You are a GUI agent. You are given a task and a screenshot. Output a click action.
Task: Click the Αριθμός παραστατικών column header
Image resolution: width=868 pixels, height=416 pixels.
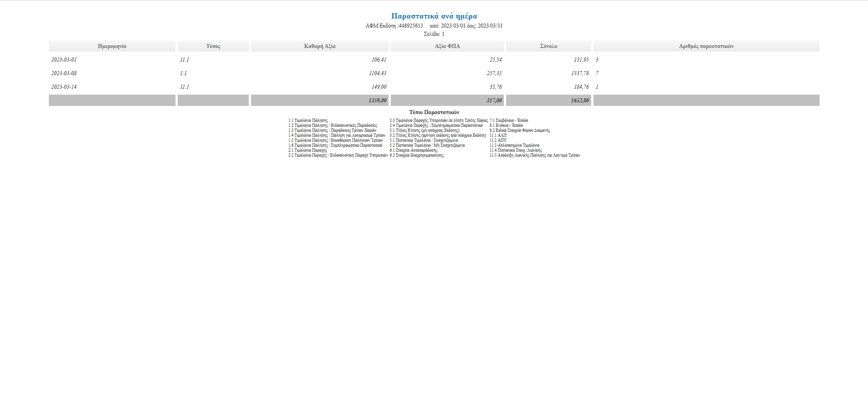(706, 46)
